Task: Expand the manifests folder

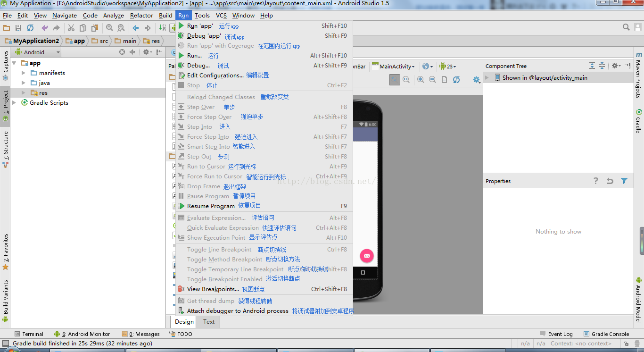Action: (x=24, y=73)
